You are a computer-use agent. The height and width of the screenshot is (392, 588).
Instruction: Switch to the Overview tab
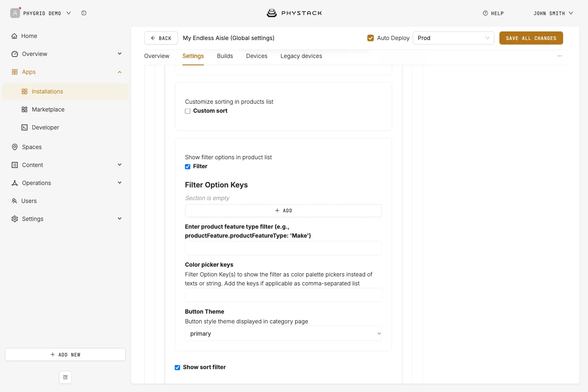(157, 56)
